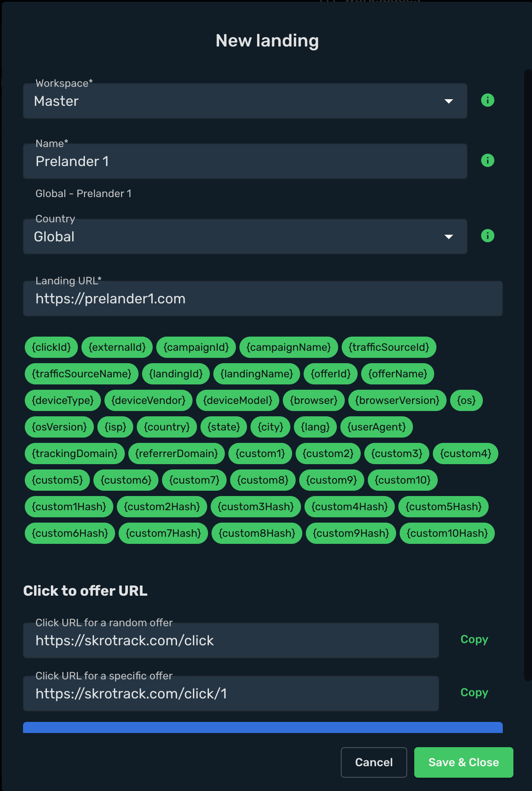Add the {deviceModel} token chip
Screen dimensions: 532x791
[x=237, y=400]
